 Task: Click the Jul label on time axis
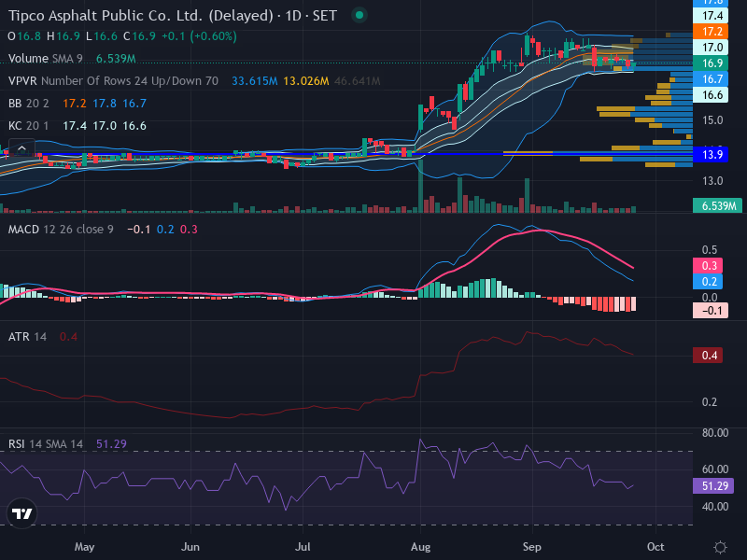(303, 547)
